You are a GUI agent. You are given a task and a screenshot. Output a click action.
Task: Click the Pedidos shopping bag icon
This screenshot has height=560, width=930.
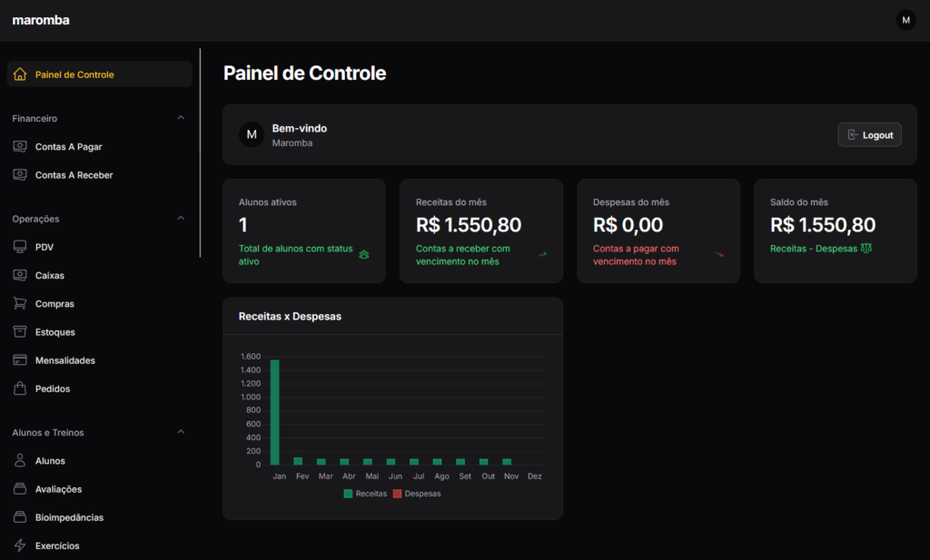pyautogui.click(x=20, y=388)
